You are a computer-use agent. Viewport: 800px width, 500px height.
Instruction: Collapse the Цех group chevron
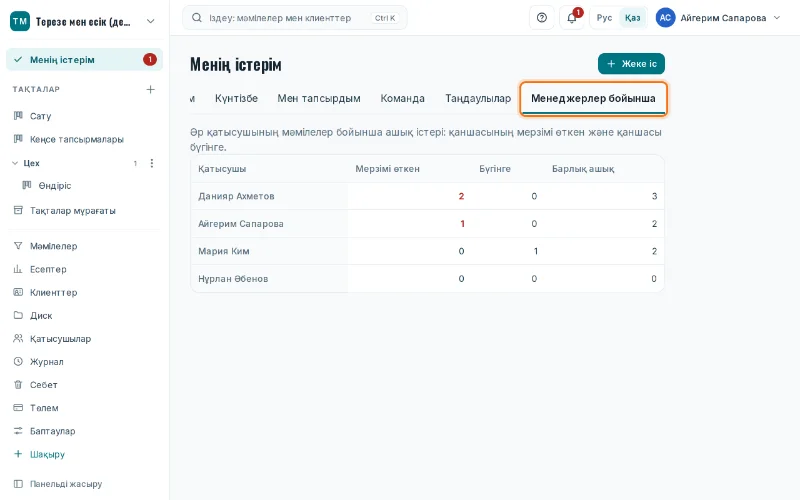[x=15, y=163]
